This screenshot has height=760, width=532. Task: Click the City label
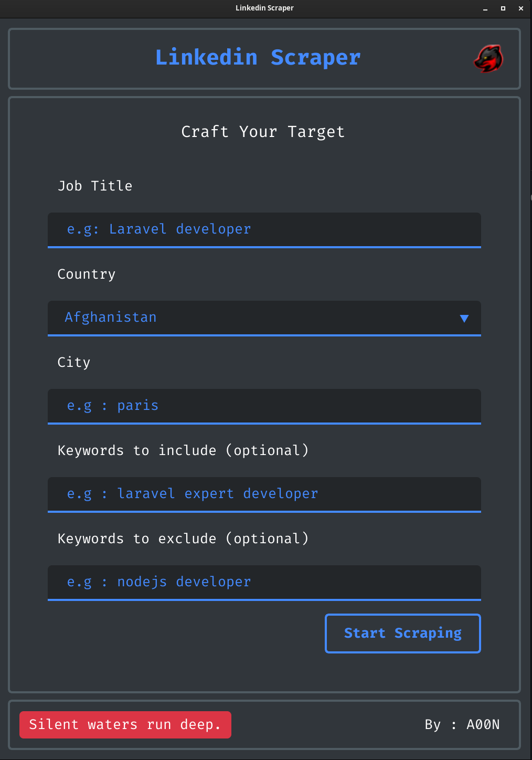coord(74,363)
